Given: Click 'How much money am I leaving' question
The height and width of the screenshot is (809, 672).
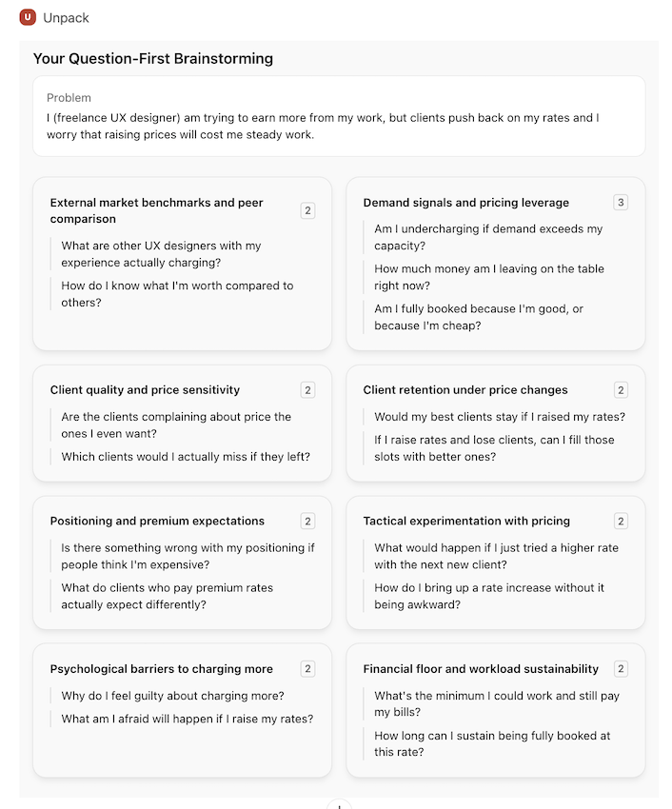Looking at the screenshot, I should [488, 277].
